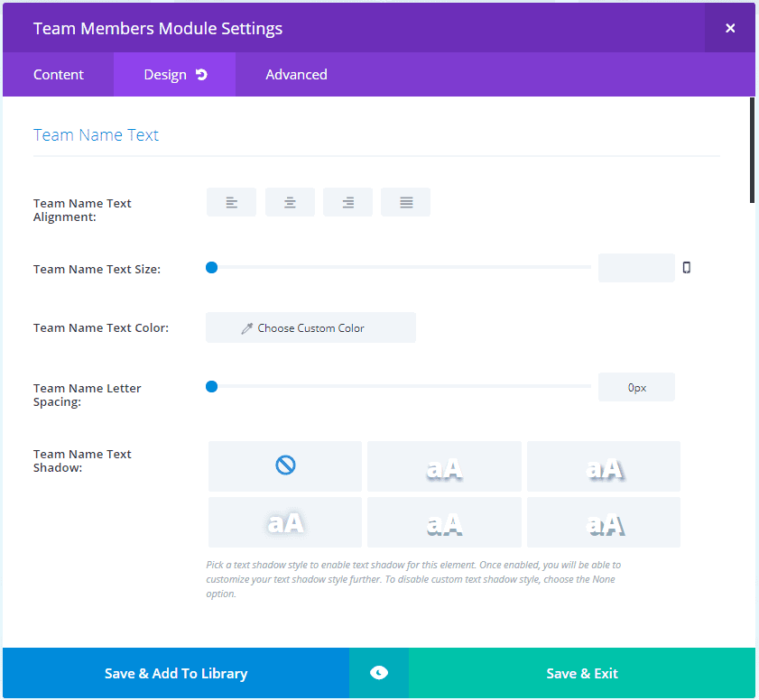
Task: Pick the last text shadow preset in bottom row
Action: pos(604,522)
